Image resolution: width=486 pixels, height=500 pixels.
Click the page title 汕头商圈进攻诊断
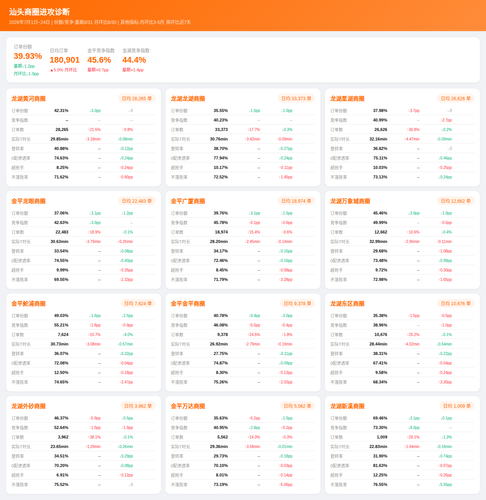[39, 12]
